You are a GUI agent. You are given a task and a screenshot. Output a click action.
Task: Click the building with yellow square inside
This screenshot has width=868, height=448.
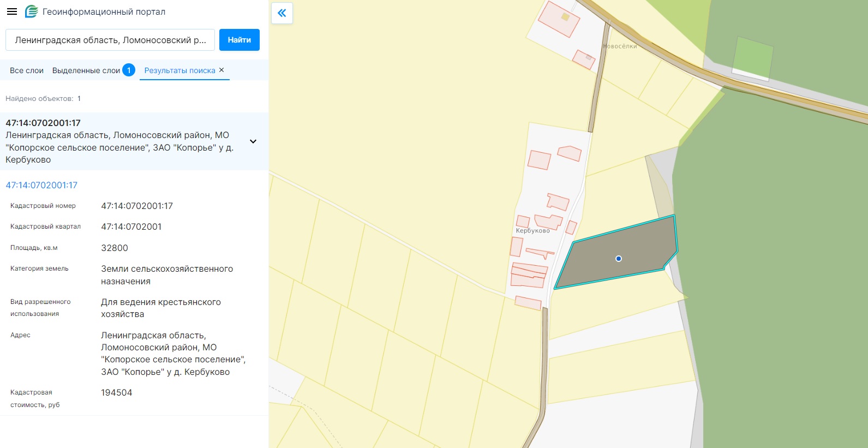(x=559, y=19)
